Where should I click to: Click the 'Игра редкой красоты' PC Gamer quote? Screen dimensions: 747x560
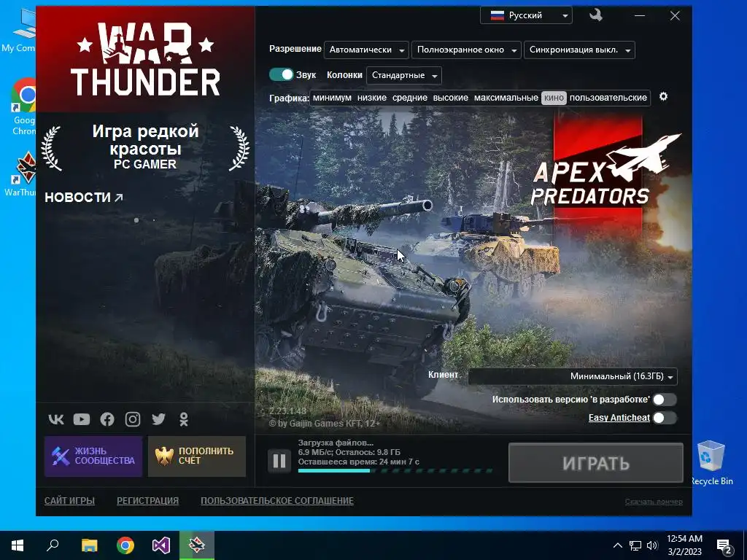(x=145, y=147)
